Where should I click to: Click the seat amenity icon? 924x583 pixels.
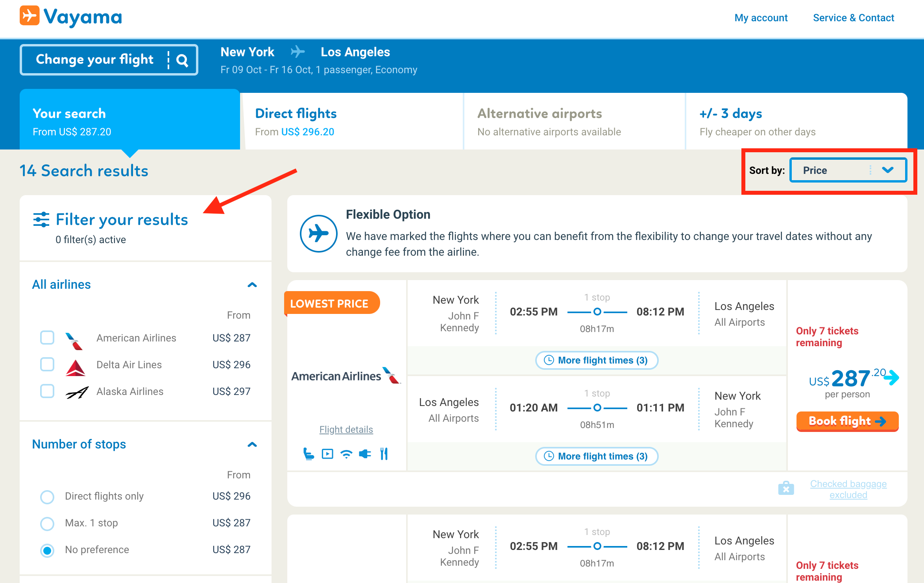coord(309,454)
